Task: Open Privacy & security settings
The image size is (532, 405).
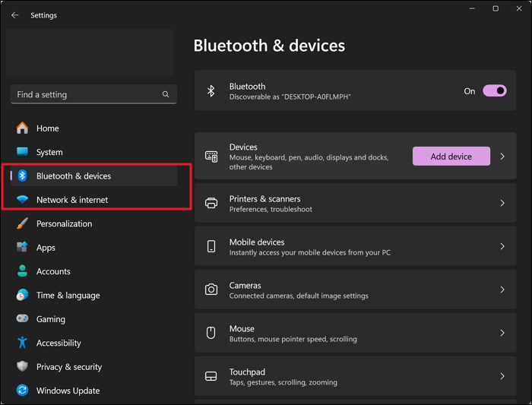Action: (x=93, y=367)
